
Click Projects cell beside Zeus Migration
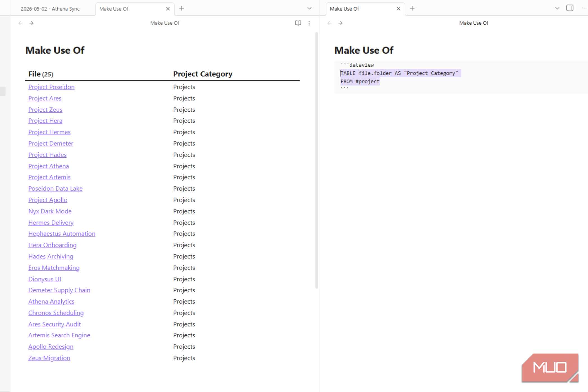tap(184, 358)
